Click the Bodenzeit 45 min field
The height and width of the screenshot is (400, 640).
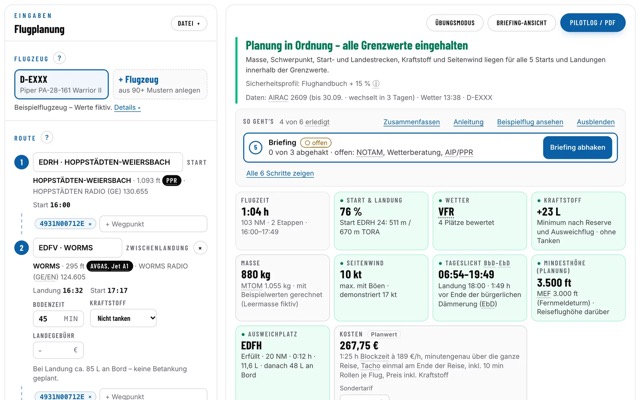[58, 319]
